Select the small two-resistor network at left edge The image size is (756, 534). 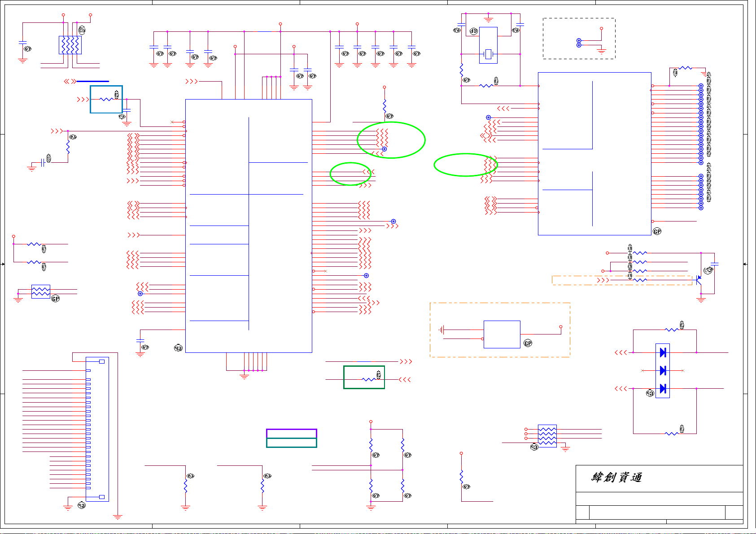[41, 292]
